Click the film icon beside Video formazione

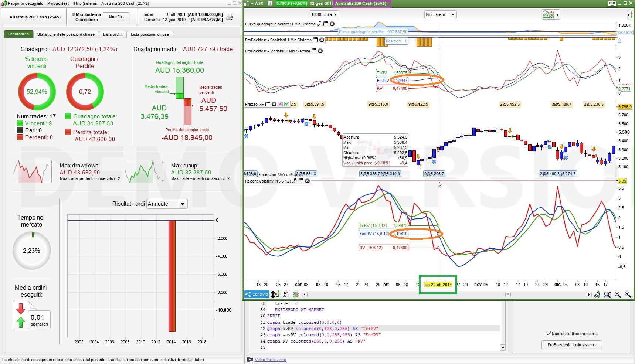click(250, 360)
